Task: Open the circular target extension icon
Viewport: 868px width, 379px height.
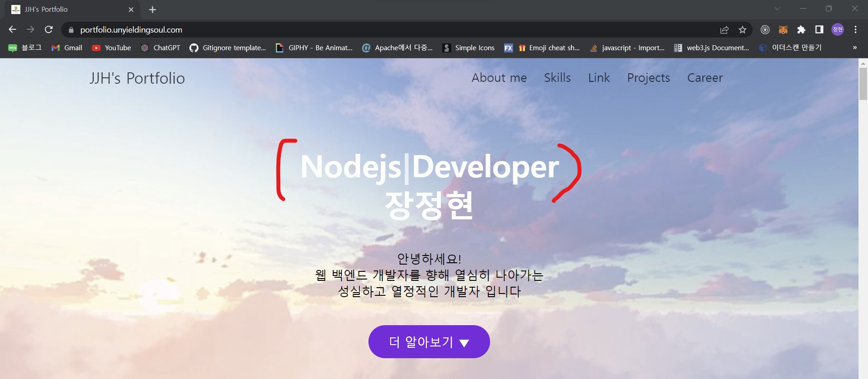Action: click(765, 30)
